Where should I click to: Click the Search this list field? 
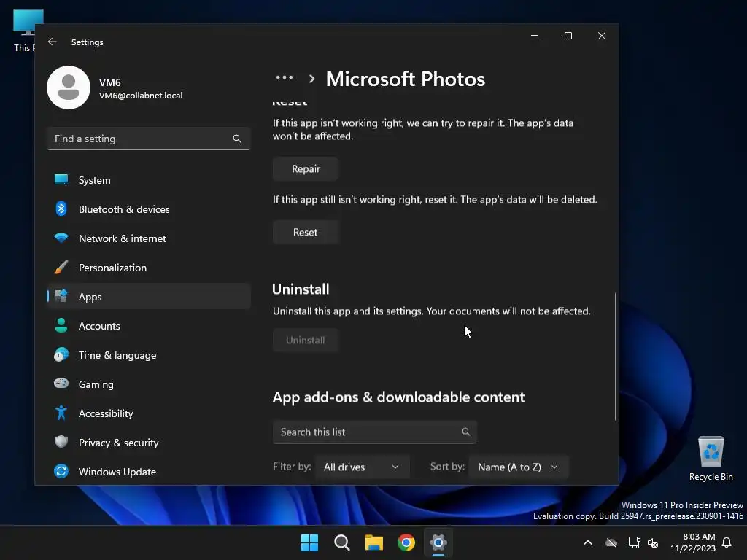(x=374, y=432)
